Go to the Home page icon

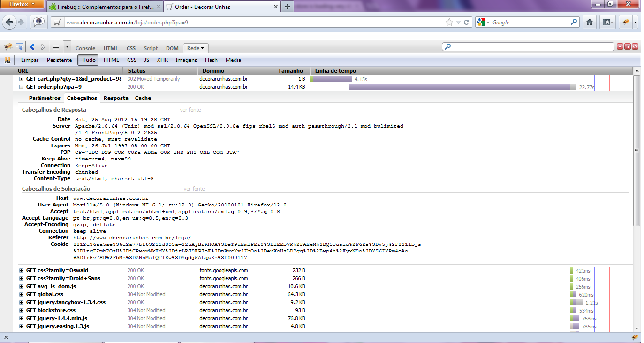point(590,22)
